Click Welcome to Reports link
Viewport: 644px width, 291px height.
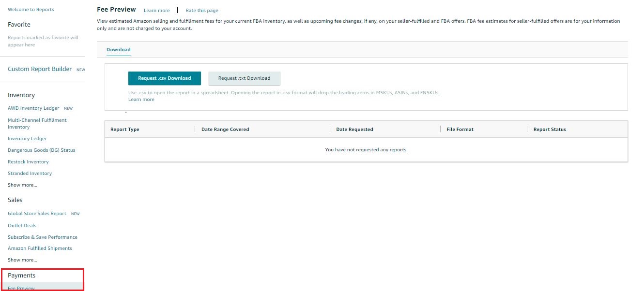click(31, 9)
